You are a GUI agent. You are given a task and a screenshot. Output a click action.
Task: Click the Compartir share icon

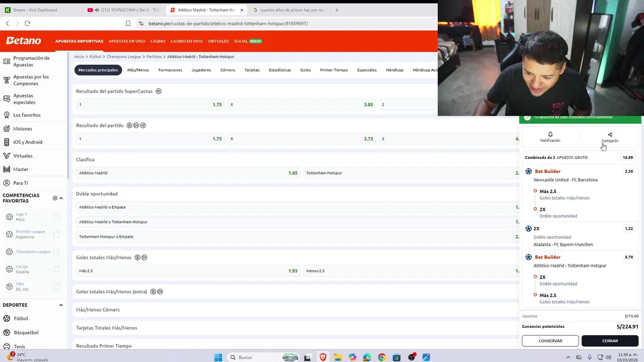[610, 134]
